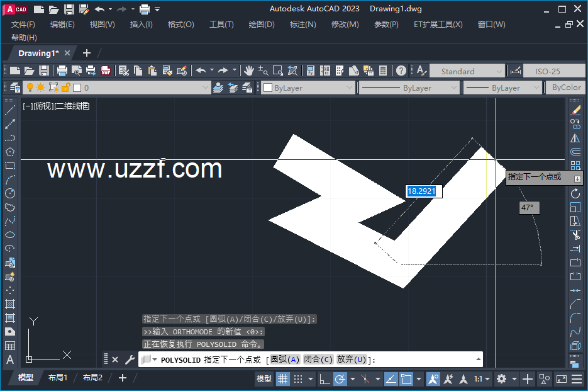Viewport: 588px width, 391px height.
Task: Open the Customization gear in the status bar
Action: click(501, 378)
